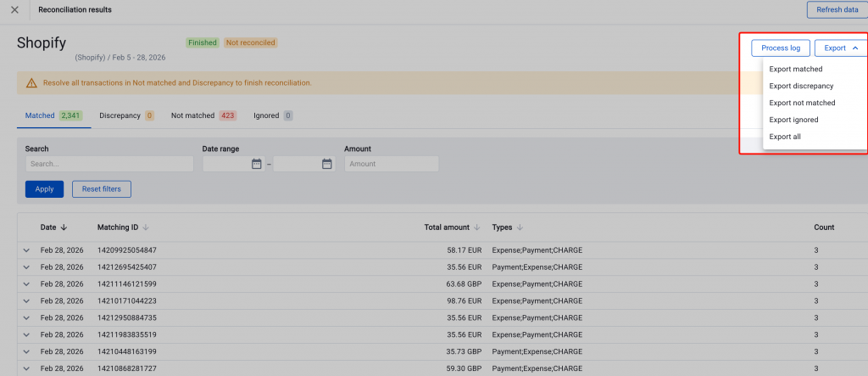Click the Reset filters button
The width and height of the screenshot is (868, 376).
point(101,189)
